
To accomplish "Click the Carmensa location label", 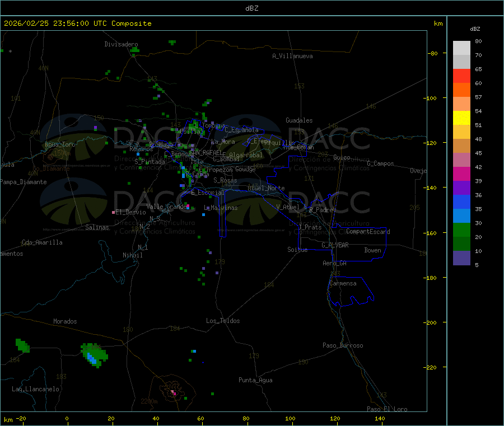I will click(x=343, y=283).
